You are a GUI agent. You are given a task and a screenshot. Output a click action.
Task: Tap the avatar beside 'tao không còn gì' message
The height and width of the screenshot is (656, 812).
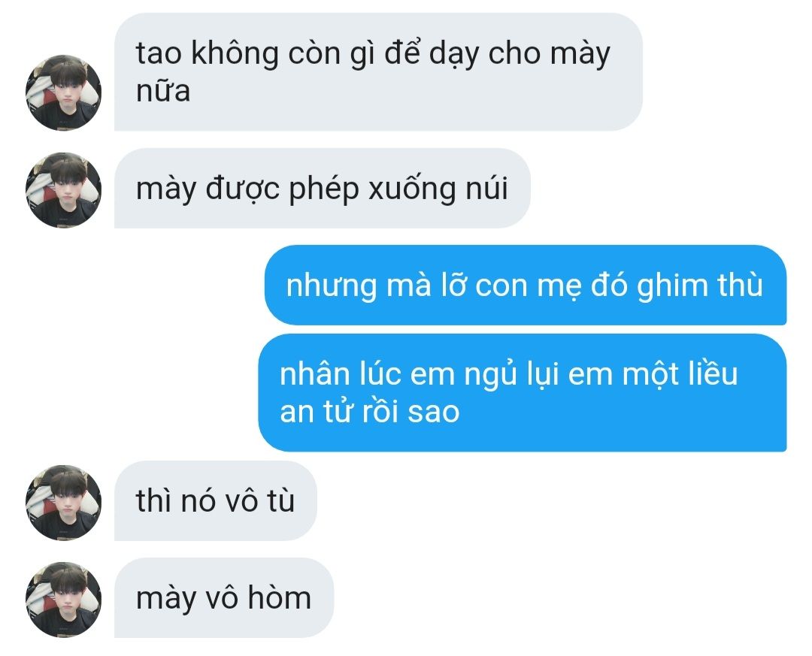(x=63, y=92)
